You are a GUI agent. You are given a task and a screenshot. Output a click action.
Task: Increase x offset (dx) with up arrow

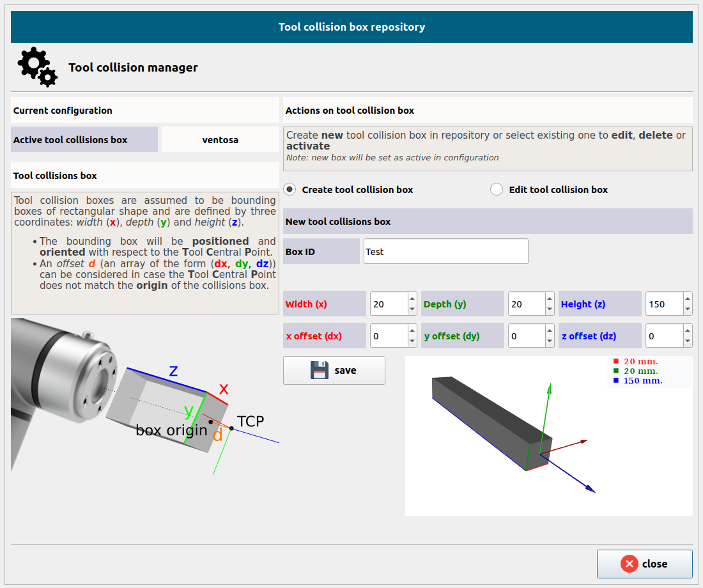click(x=412, y=330)
